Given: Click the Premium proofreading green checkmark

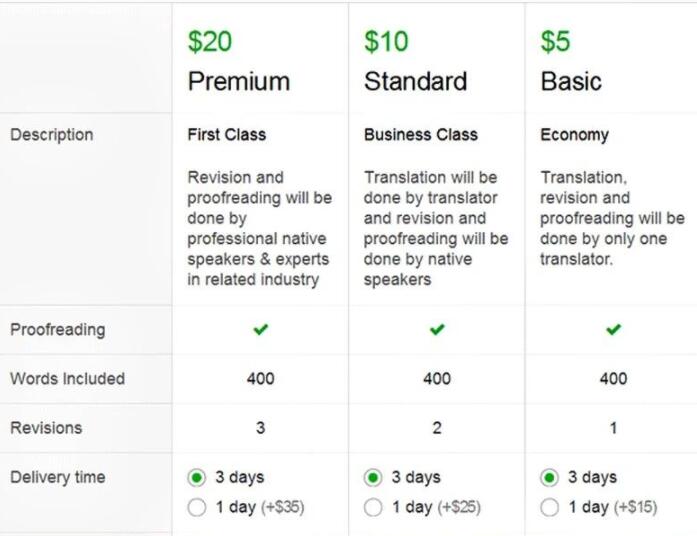Looking at the screenshot, I should 260,329.
